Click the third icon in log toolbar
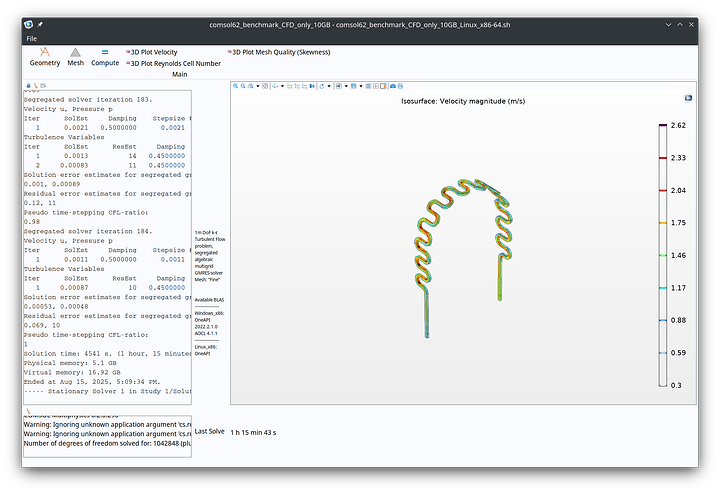This screenshot has width=720, height=492. point(43,85)
